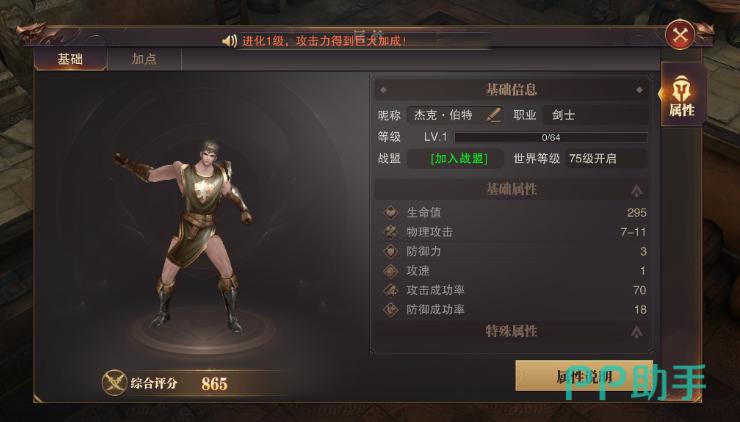Click the pencil icon to edit nickname
This screenshot has height=422, width=740.
point(494,115)
